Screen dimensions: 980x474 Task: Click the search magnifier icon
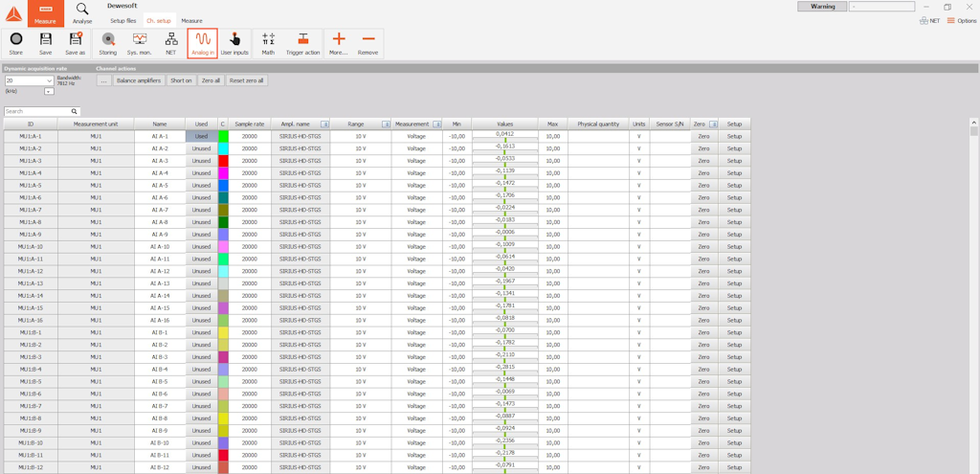(x=74, y=111)
